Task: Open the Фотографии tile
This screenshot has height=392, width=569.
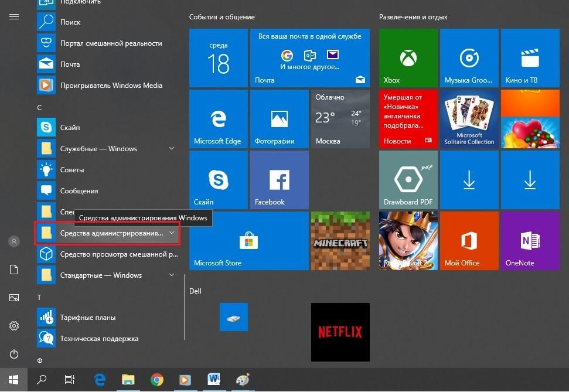Action: point(280,119)
